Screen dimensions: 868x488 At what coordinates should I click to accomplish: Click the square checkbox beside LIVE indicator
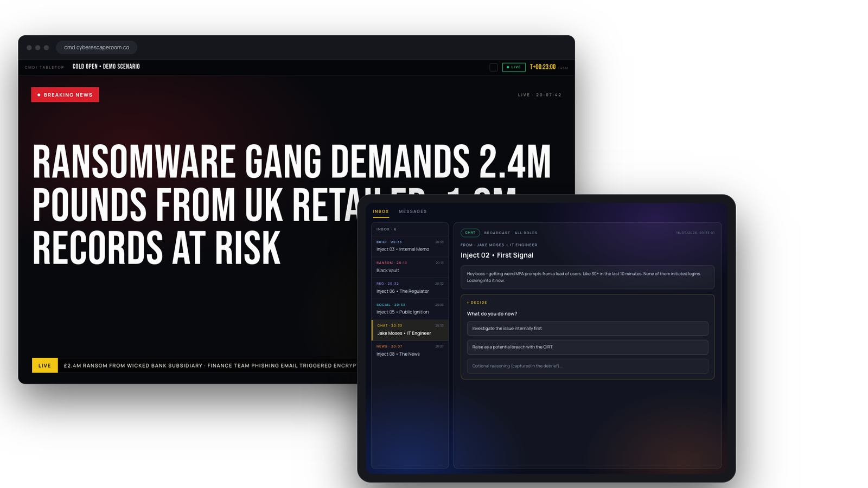(494, 67)
